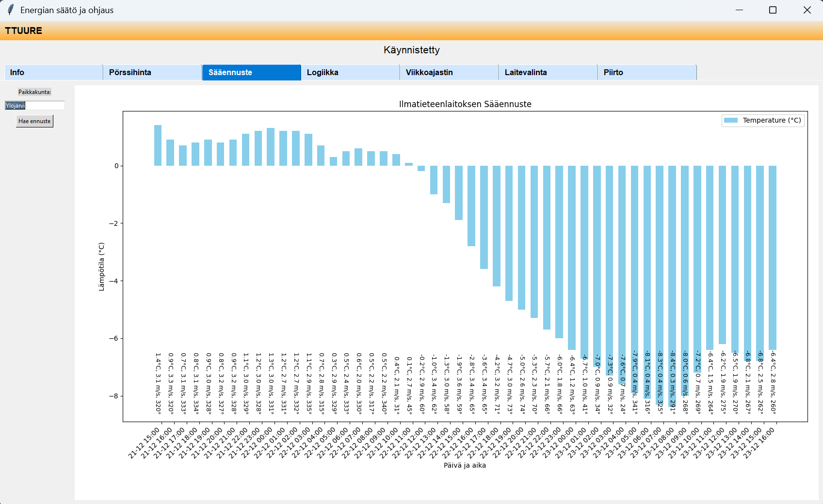Click the chart title Ilmatieteenlaitoksen Sääennuste

click(x=465, y=104)
